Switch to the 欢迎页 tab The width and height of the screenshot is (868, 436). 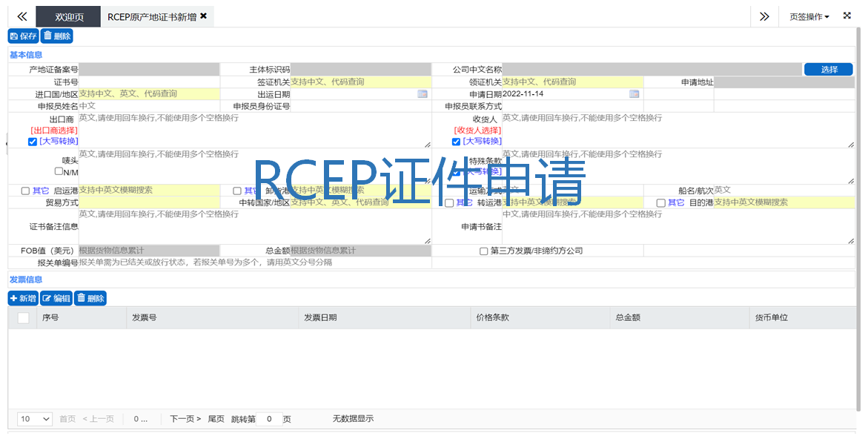[69, 16]
